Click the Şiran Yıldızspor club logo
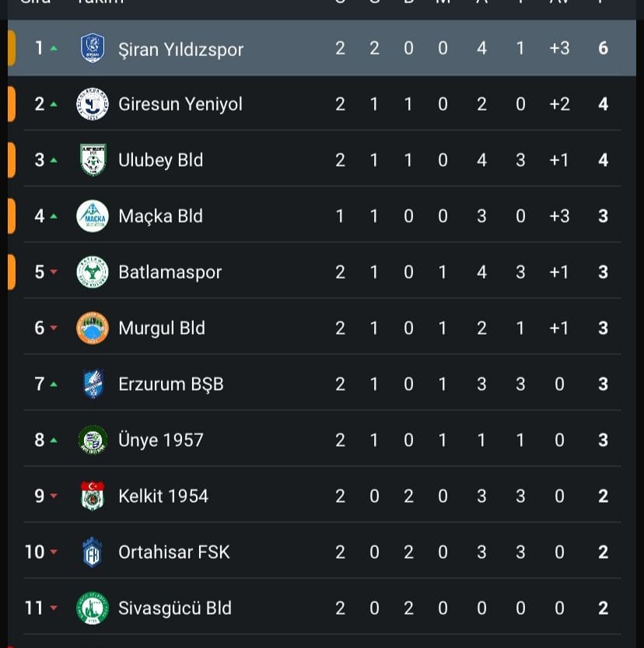This screenshot has width=644, height=648. [93, 48]
